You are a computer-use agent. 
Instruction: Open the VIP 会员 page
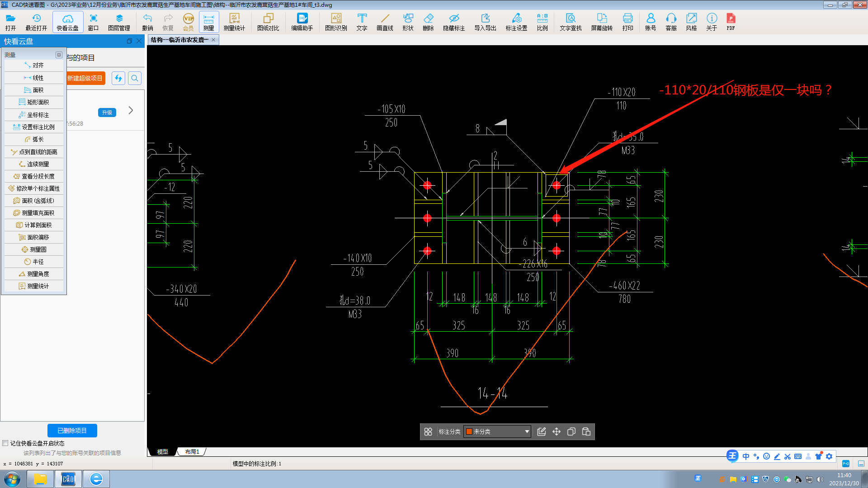click(188, 22)
